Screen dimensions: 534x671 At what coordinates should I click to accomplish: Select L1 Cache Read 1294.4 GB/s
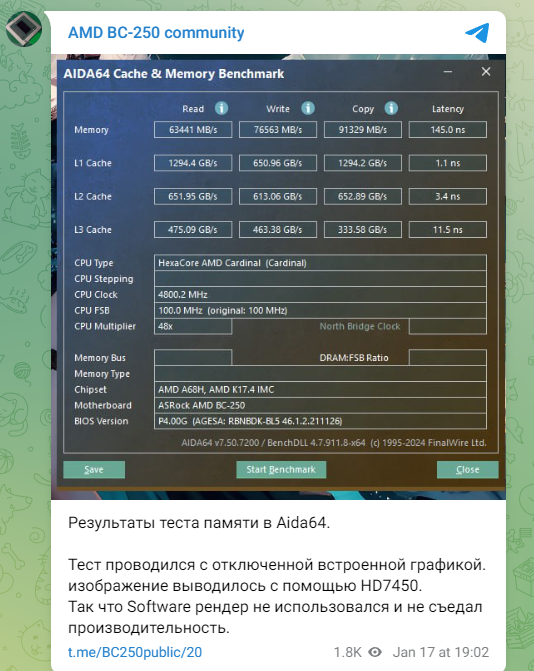point(193,163)
